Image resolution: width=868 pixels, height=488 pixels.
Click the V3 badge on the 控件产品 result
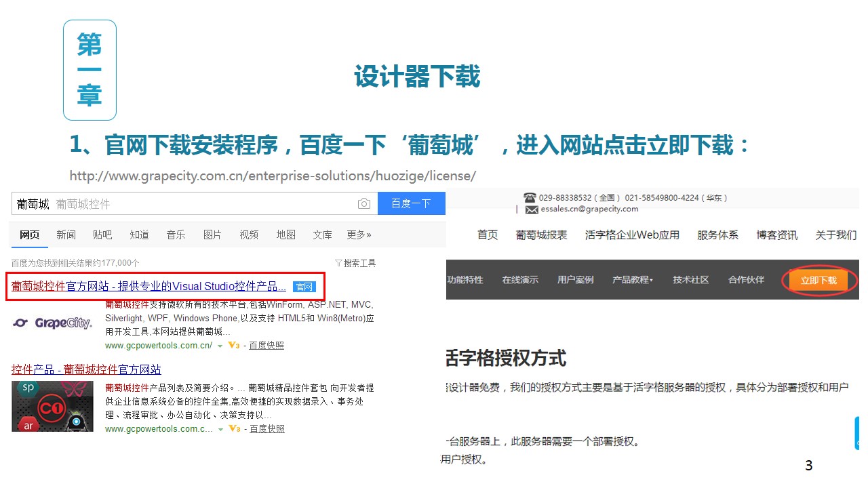[x=235, y=429]
